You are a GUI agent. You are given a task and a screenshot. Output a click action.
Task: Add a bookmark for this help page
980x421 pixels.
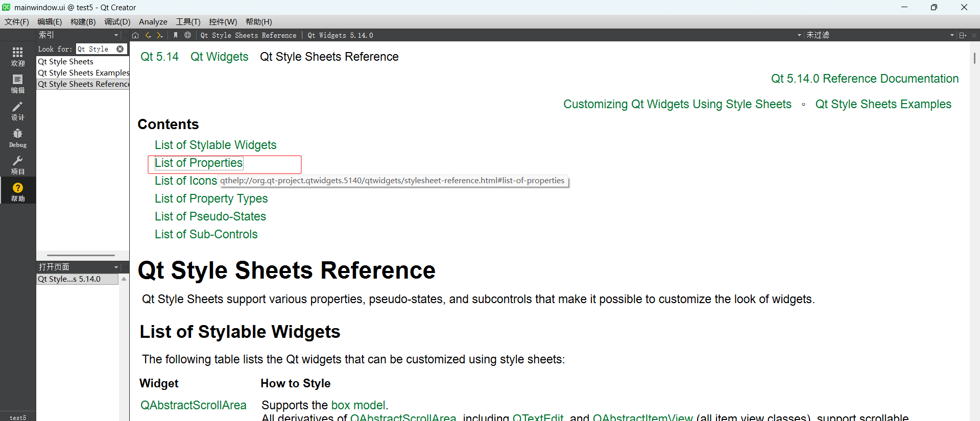pyautogui.click(x=176, y=35)
